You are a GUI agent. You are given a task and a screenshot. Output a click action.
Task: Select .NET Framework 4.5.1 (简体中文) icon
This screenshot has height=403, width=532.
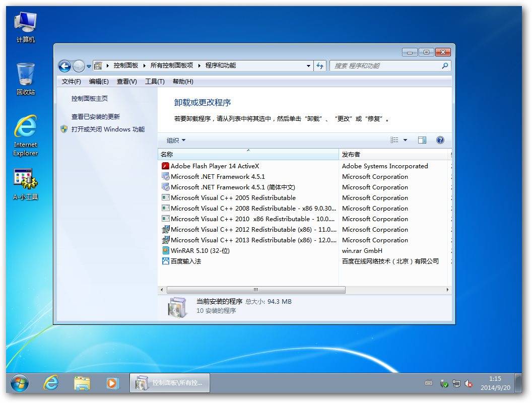point(166,187)
